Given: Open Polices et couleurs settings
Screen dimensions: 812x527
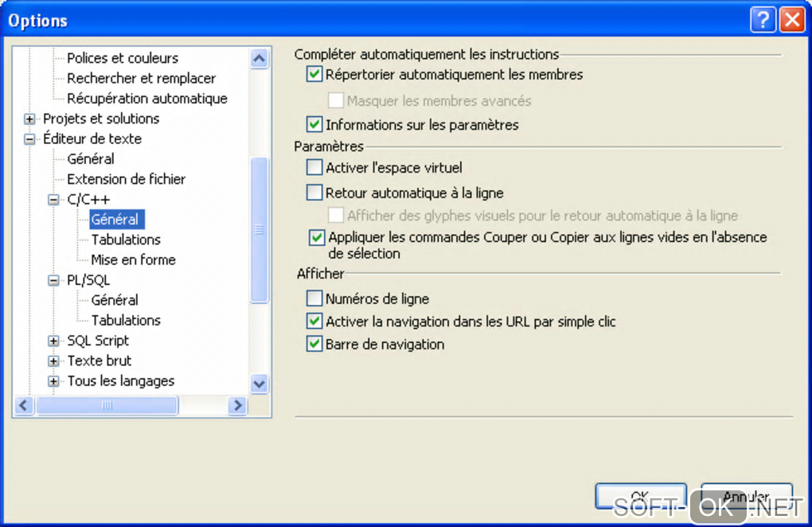Looking at the screenshot, I should pos(123,58).
